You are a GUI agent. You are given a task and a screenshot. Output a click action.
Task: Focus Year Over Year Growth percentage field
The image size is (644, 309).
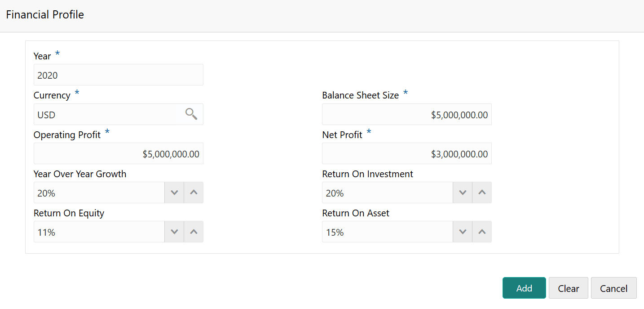(x=99, y=193)
